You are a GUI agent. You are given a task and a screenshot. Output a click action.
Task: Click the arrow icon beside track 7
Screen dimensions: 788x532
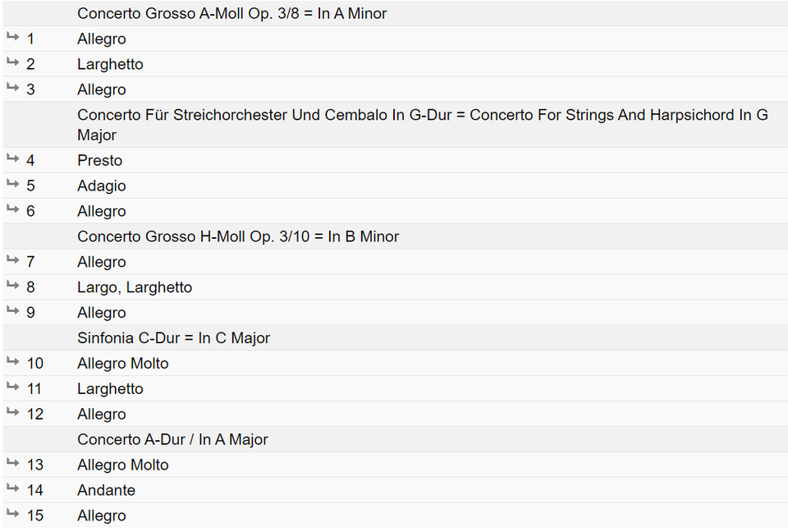coord(12,260)
